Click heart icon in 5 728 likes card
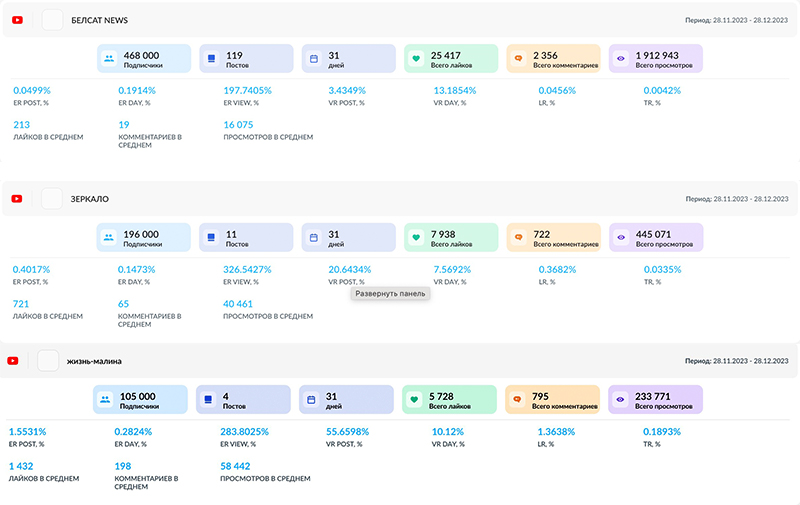The height and width of the screenshot is (505, 800). pos(415,400)
